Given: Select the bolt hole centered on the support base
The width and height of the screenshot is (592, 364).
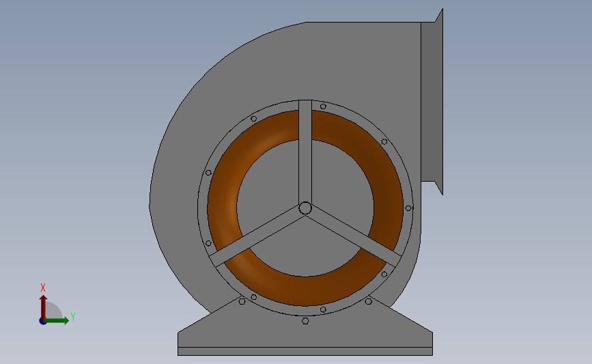Looking at the screenshot, I should (305, 321).
